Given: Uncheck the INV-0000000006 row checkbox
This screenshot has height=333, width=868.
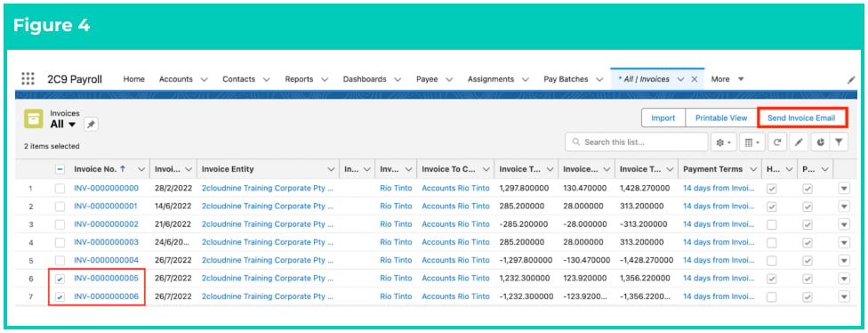Looking at the screenshot, I should [60, 296].
